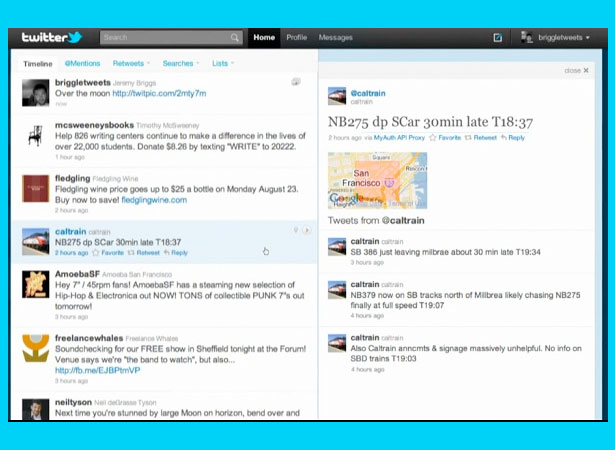Expand the Searches dropdown tab
The width and height of the screenshot is (615, 450).
pyautogui.click(x=181, y=63)
